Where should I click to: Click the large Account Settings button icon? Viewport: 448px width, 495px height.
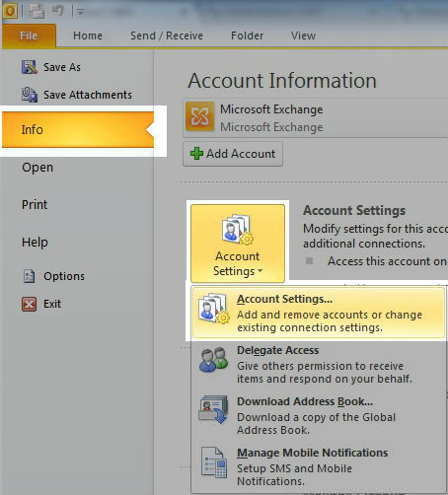pyautogui.click(x=238, y=230)
